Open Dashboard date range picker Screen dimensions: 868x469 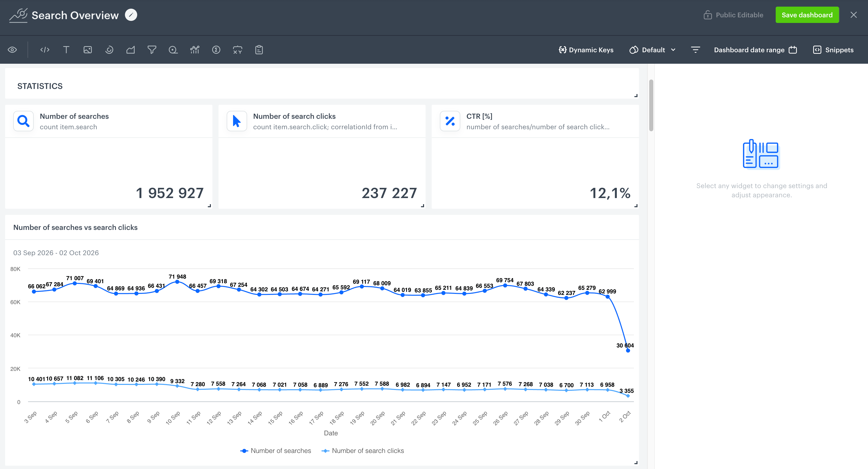coord(756,50)
